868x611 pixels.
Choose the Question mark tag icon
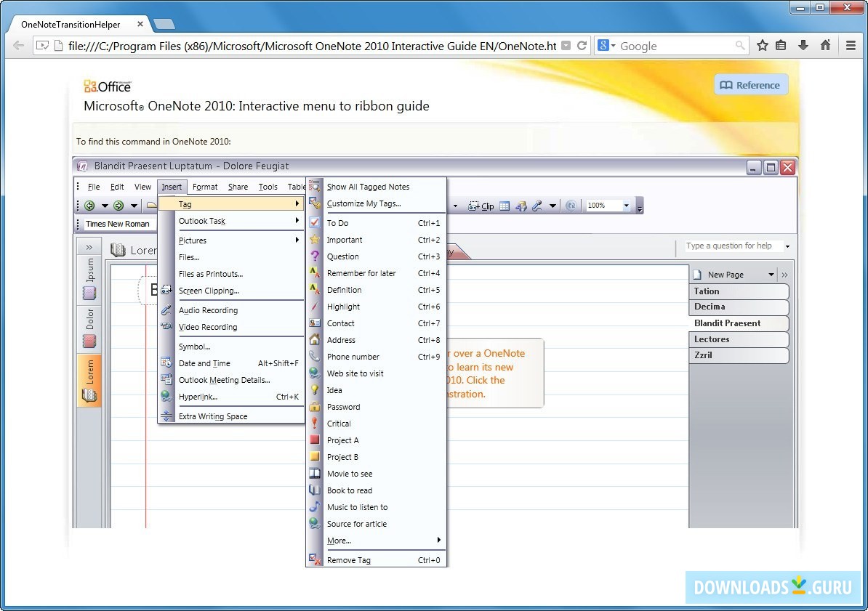[316, 256]
